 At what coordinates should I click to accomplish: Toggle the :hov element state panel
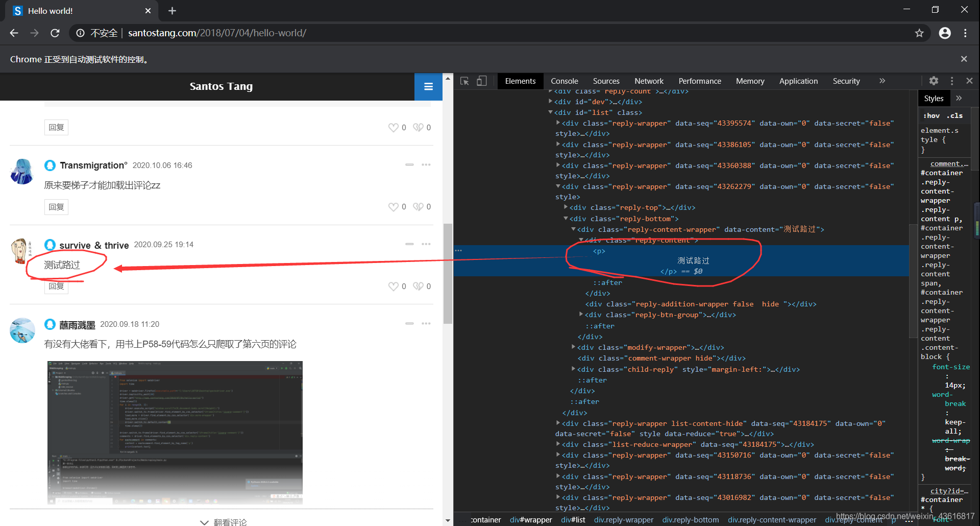pos(932,116)
